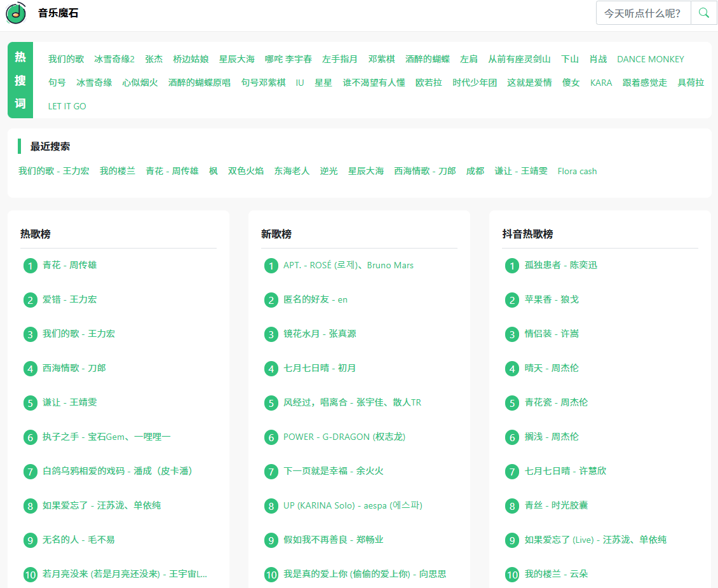Screen dimensions: 718x588
Task: Open the 哪吒 李宇春 hot keyword
Action: coord(288,58)
